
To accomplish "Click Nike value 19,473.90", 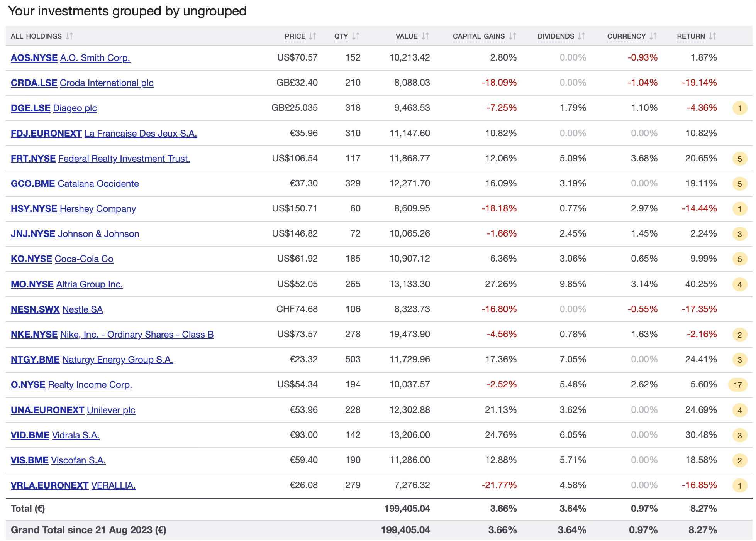I will (x=410, y=334).
